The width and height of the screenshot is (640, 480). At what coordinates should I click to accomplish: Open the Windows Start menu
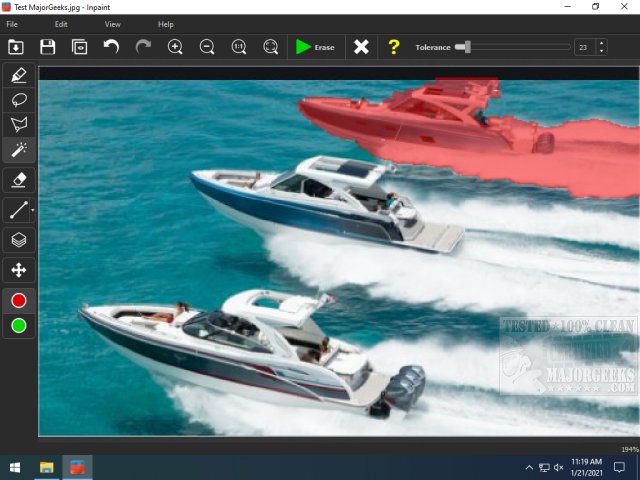(x=15, y=467)
